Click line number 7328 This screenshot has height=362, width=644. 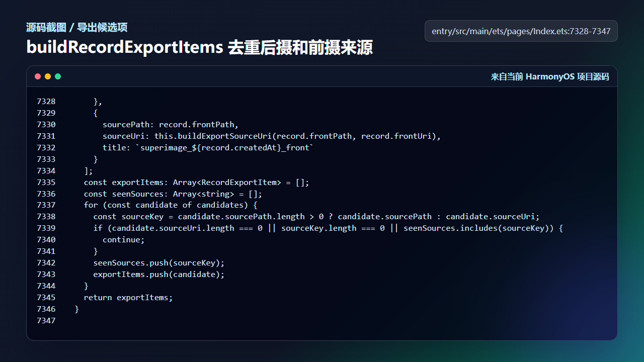[46, 102]
